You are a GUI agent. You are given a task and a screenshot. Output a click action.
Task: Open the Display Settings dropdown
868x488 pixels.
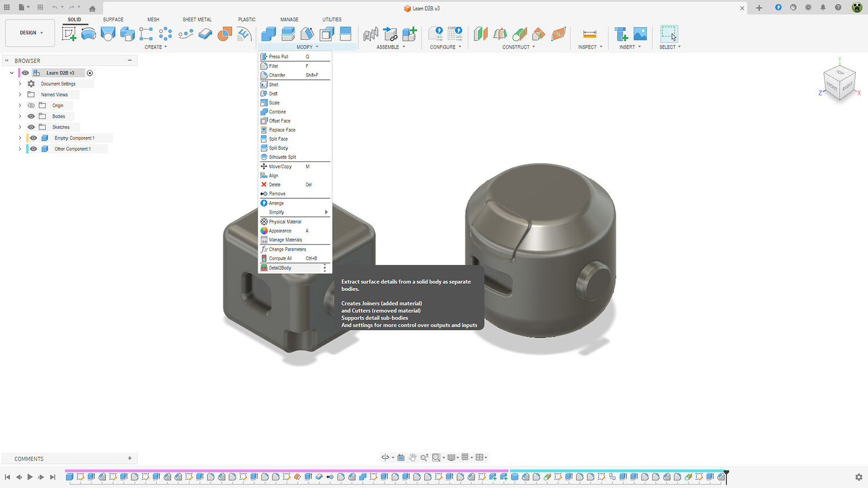(x=453, y=457)
